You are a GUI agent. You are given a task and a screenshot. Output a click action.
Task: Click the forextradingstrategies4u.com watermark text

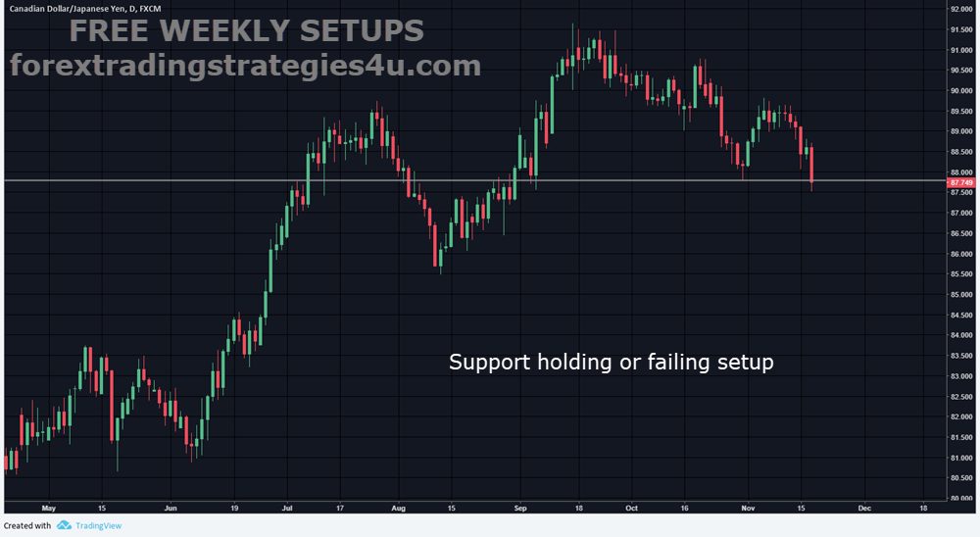[x=245, y=66]
